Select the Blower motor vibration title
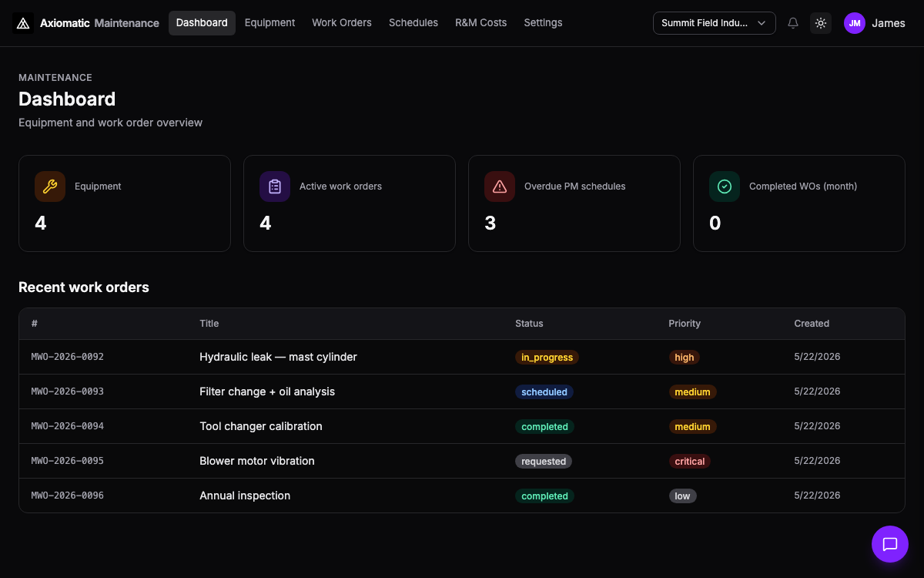924x578 pixels. coord(257,461)
